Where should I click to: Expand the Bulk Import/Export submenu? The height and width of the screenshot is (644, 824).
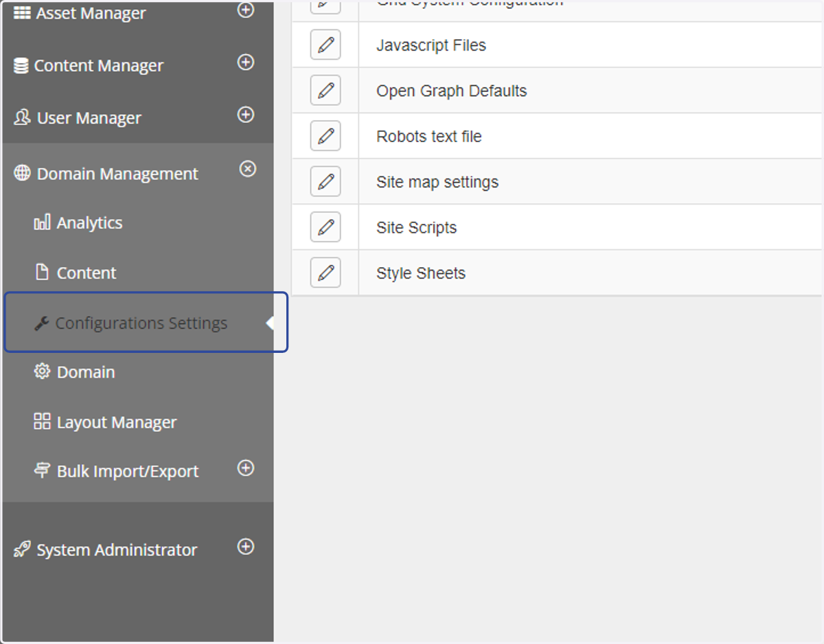pyautogui.click(x=246, y=468)
